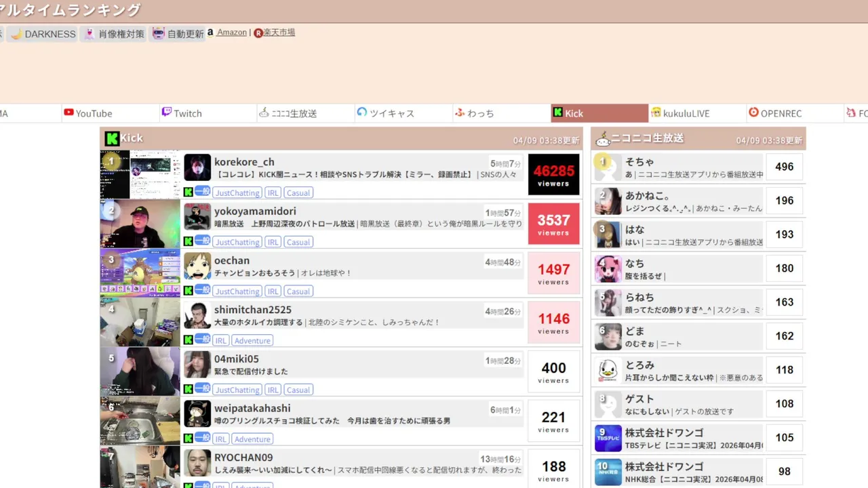Click どま avatar in ニコニコ list

coord(608,337)
